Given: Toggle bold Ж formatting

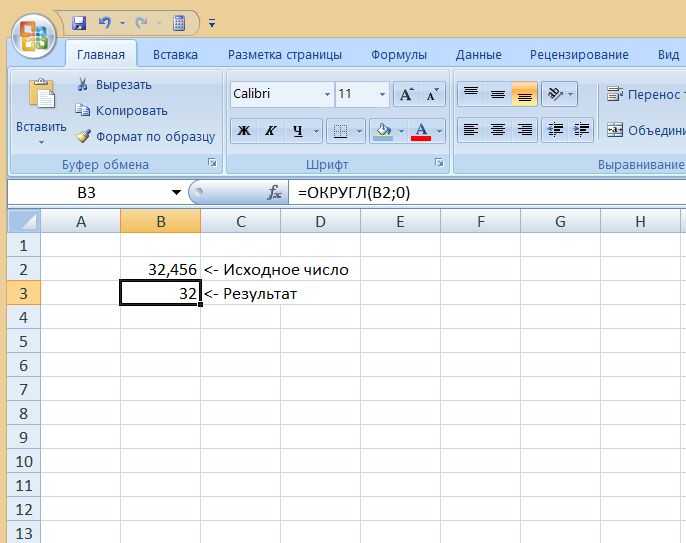Looking at the screenshot, I should tap(244, 130).
